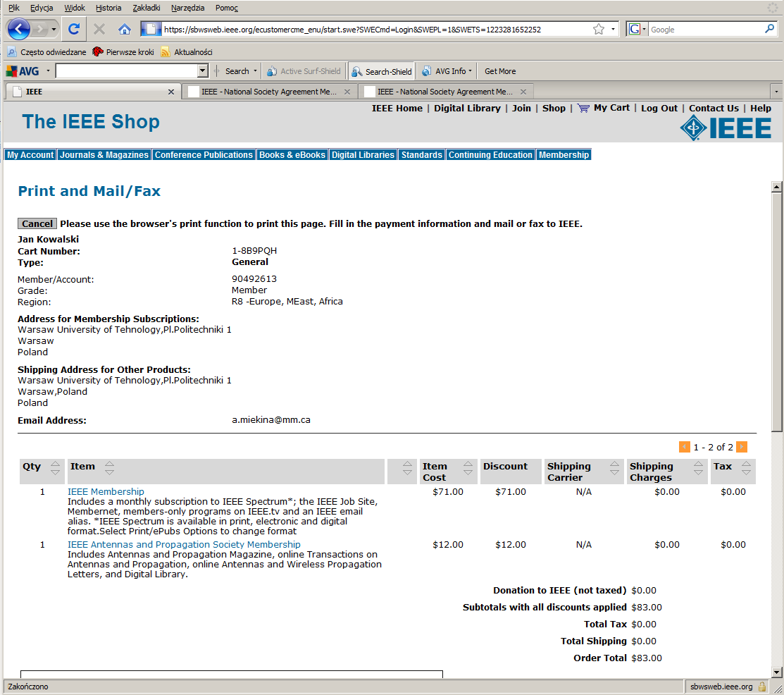Click Get More in AVG toolbar

[x=500, y=71]
